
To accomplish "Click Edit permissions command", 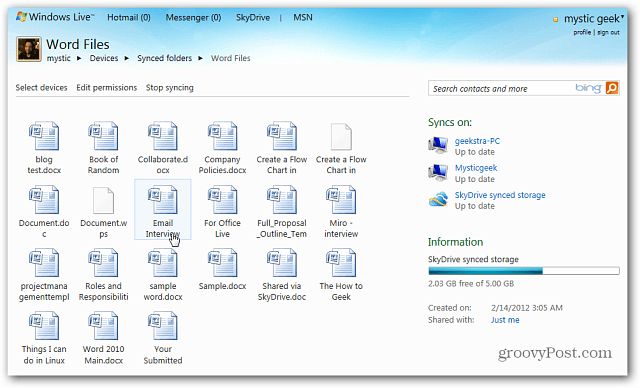I will coord(107,88).
